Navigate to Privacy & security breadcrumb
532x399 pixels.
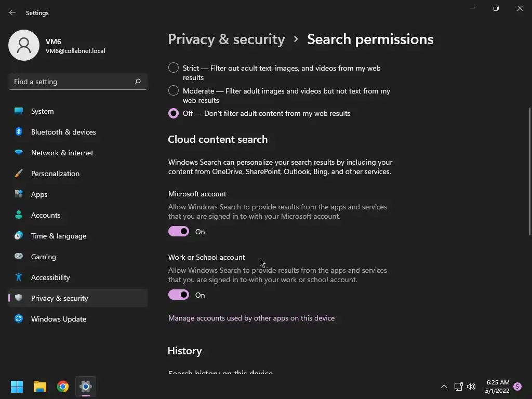(227, 39)
